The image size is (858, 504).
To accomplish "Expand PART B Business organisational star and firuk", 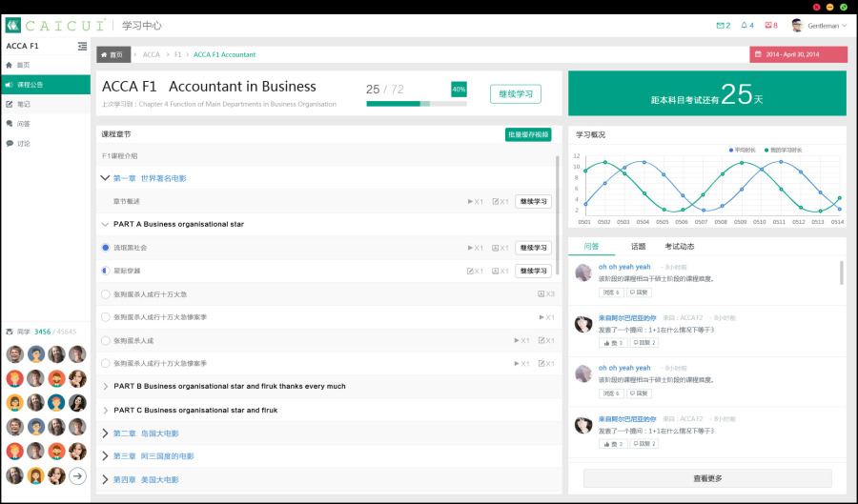I will [106, 387].
